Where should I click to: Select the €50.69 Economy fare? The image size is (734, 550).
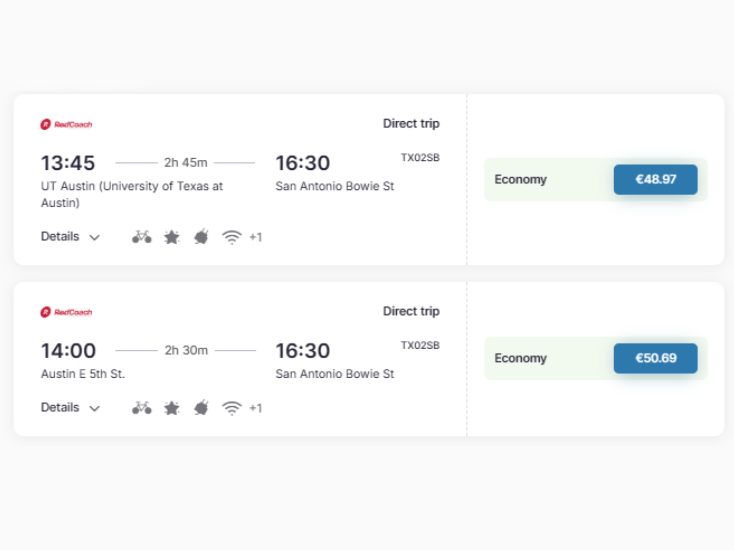655,358
